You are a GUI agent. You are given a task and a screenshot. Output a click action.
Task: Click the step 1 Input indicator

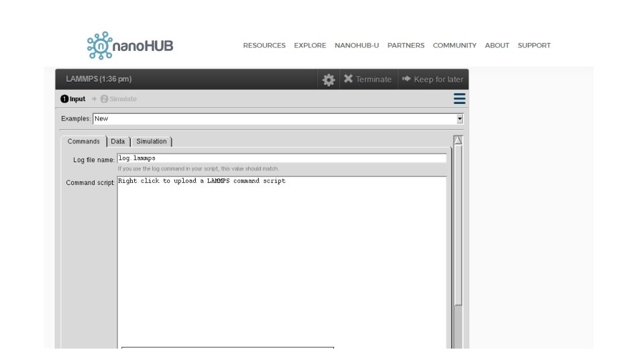(72, 99)
